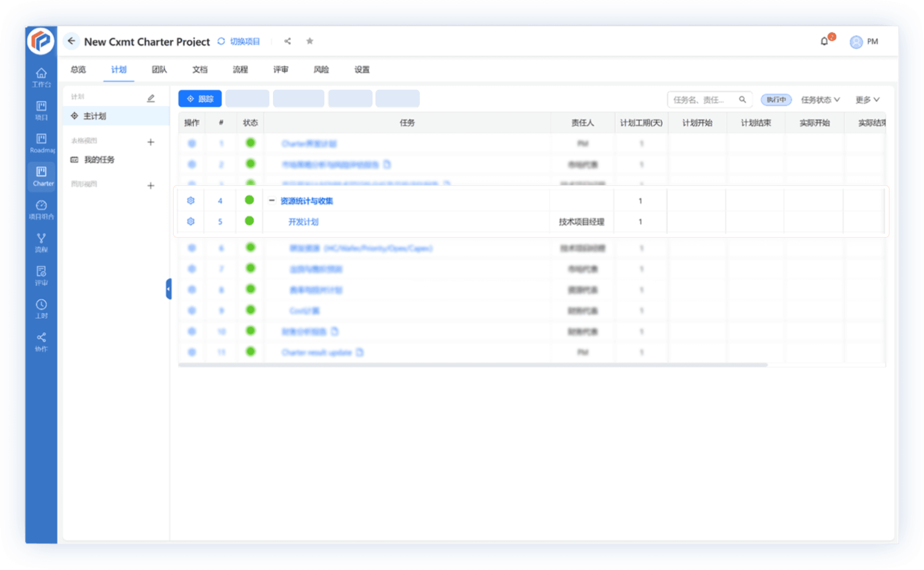Switch to the 计划 tab
Viewport: 924px width, 570px height.
[118, 69]
